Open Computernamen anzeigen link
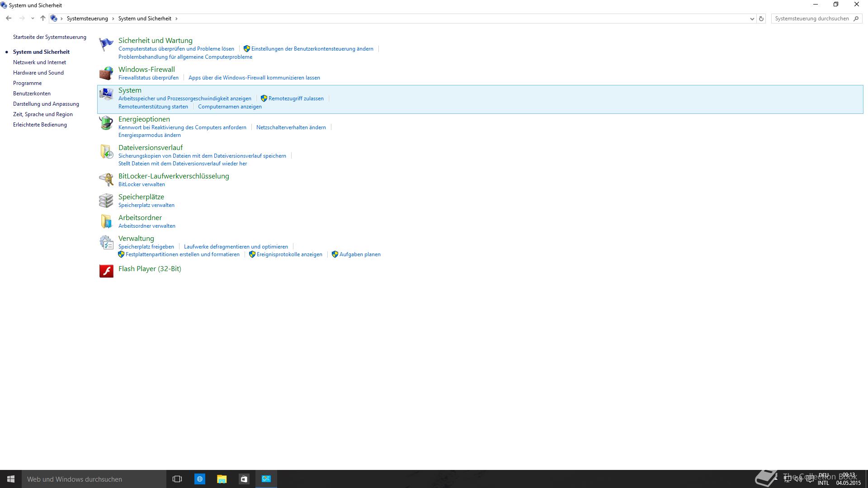 point(230,107)
